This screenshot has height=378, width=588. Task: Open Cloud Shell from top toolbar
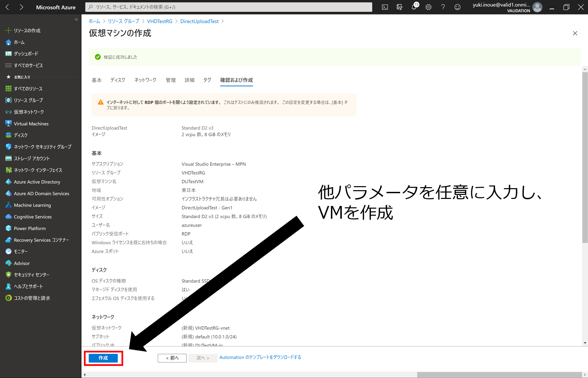point(385,7)
